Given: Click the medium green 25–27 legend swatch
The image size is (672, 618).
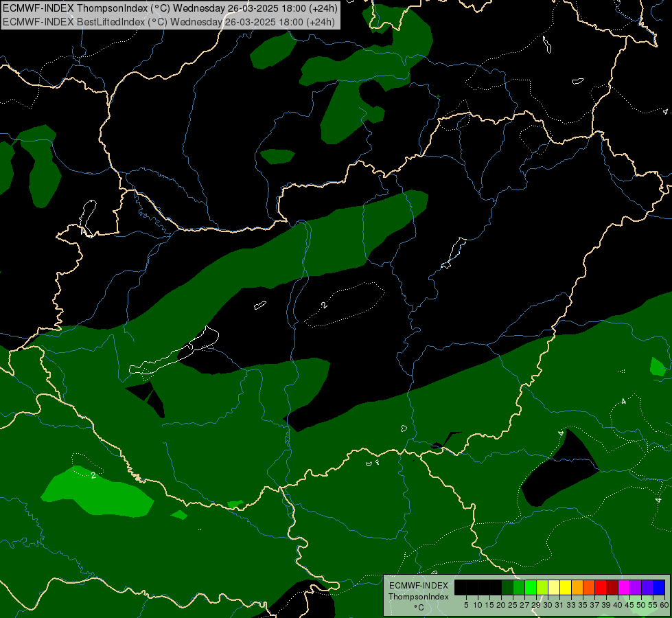Looking at the screenshot, I should 519,587.
